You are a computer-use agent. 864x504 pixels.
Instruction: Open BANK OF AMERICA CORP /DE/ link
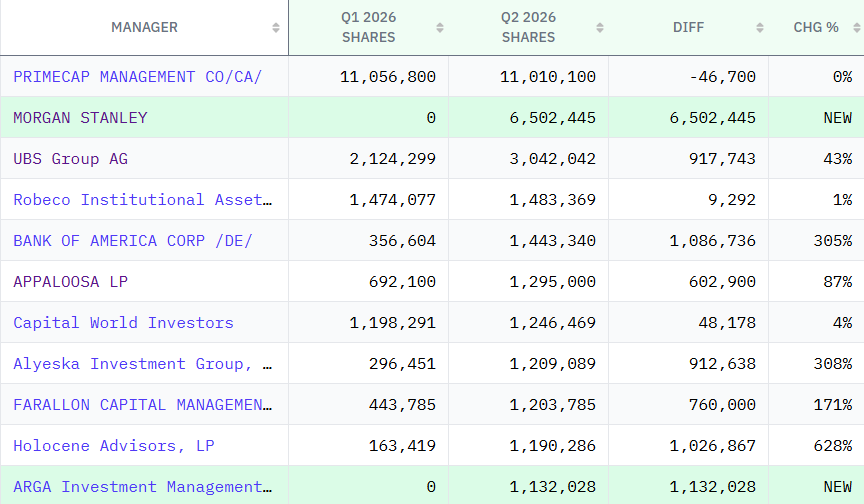pos(133,241)
